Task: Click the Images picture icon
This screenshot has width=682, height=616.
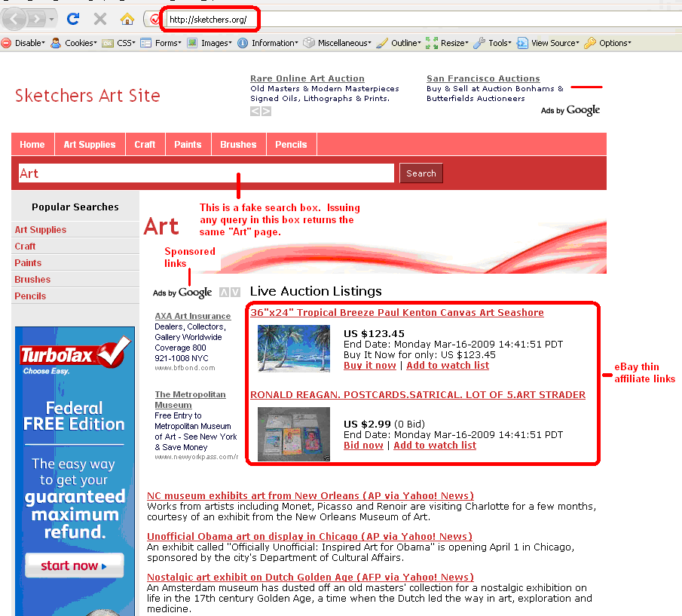Action: pos(192,43)
